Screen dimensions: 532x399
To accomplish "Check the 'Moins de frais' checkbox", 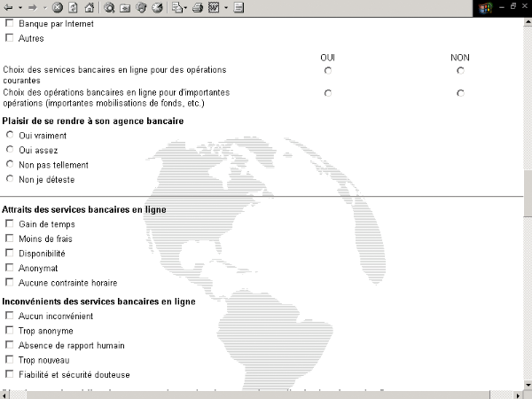I will tap(10, 239).
